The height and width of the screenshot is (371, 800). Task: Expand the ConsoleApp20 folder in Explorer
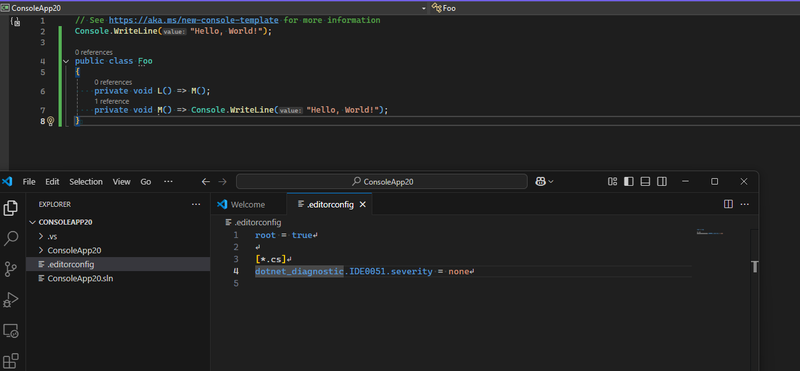click(x=41, y=251)
